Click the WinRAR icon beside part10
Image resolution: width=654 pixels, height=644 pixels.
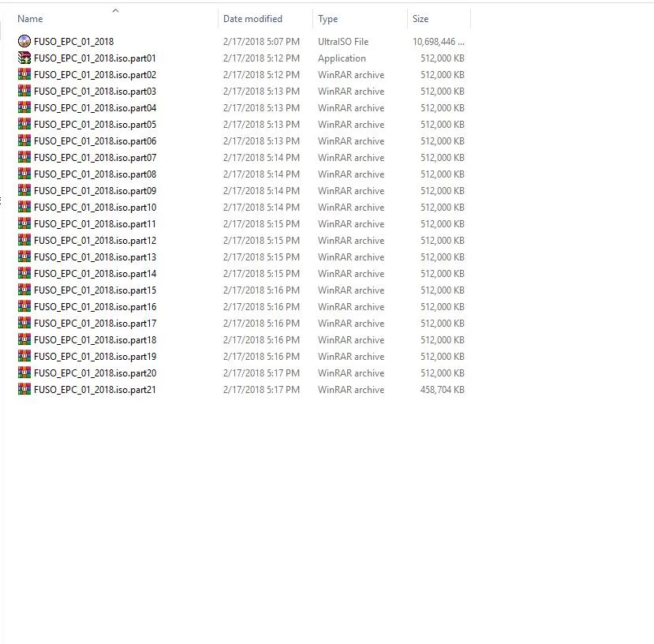pyautogui.click(x=24, y=207)
